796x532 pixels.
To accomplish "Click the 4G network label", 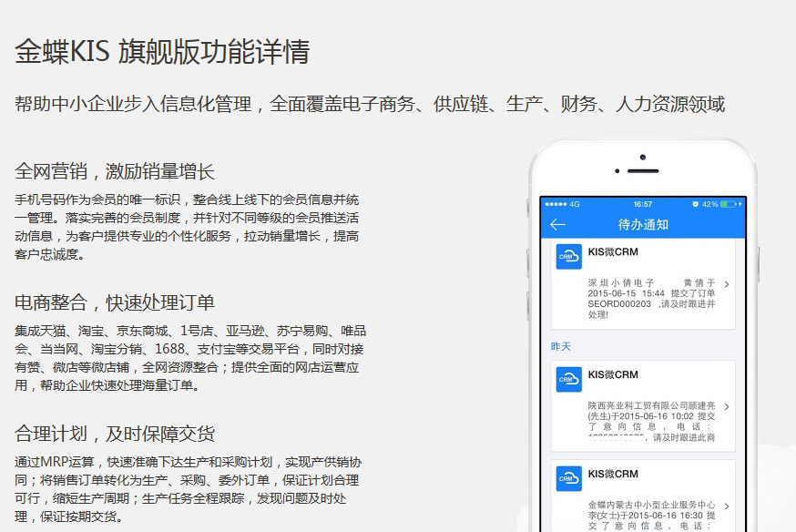I will coord(575,204).
